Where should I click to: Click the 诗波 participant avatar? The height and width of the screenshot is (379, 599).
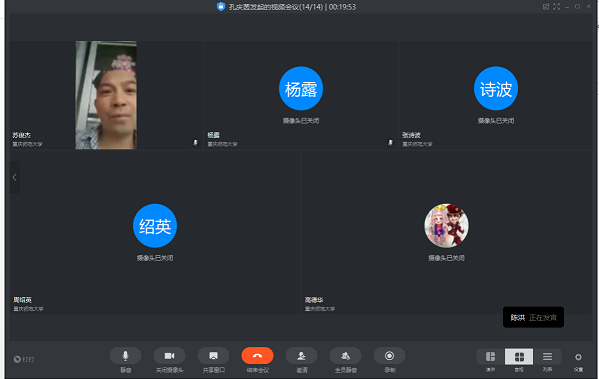[x=496, y=88]
